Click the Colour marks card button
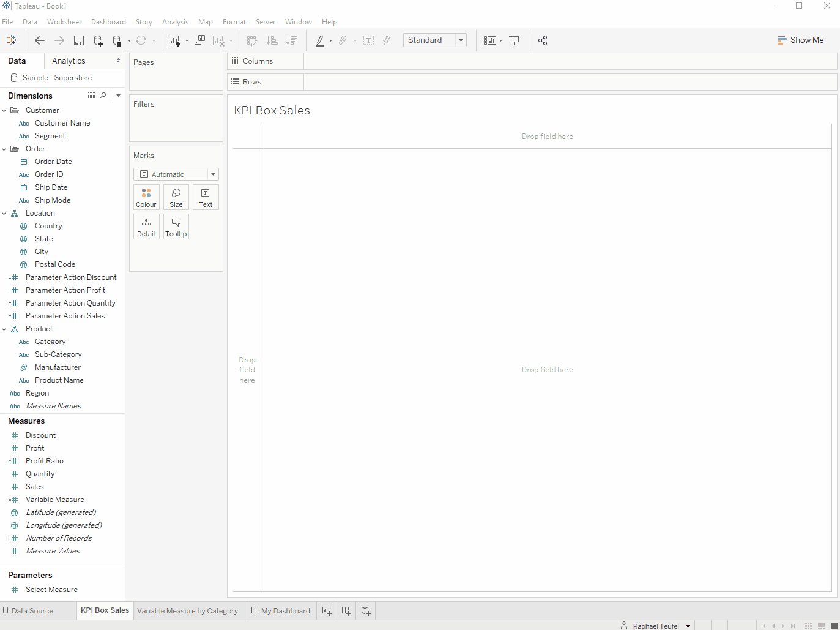The width and height of the screenshot is (840, 630). [x=146, y=197]
